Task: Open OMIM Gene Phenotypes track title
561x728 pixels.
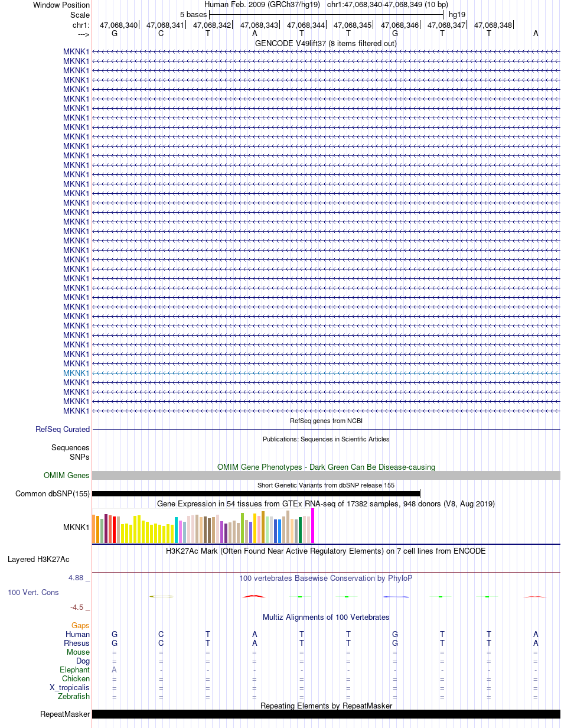Action: point(326,467)
